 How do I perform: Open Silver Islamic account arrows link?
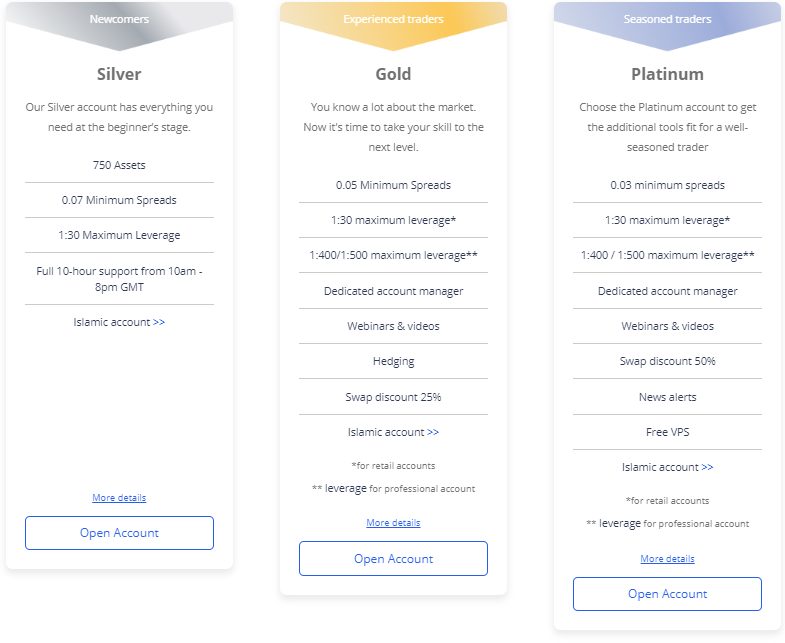tap(159, 322)
